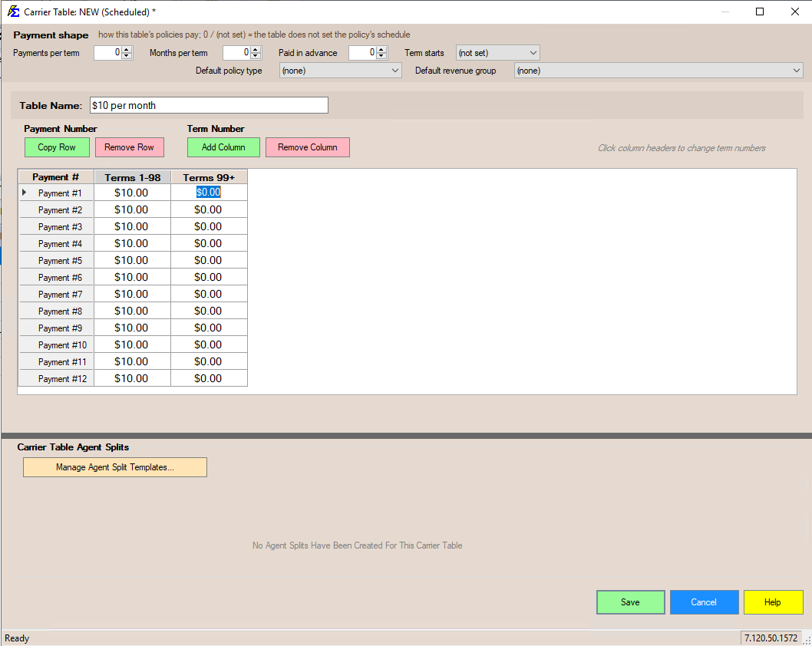Click the highlighted $0.00 cell in Payment #1

click(x=209, y=193)
